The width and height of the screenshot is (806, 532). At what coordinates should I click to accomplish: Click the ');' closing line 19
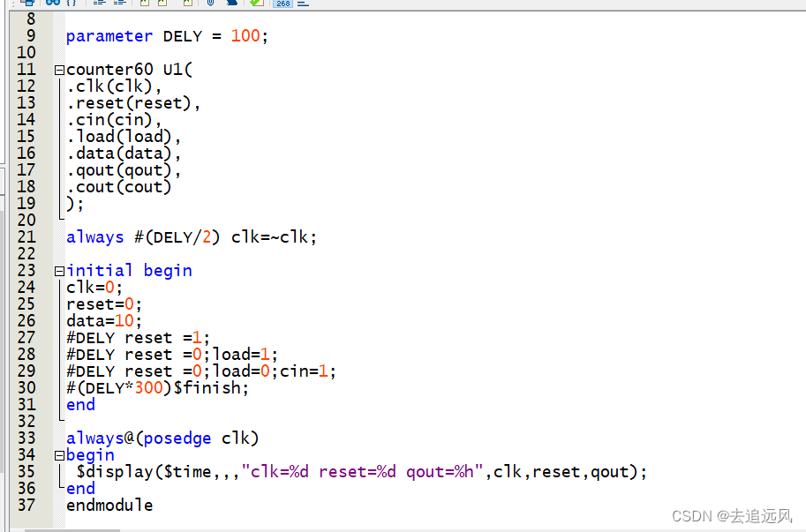click(75, 204)
